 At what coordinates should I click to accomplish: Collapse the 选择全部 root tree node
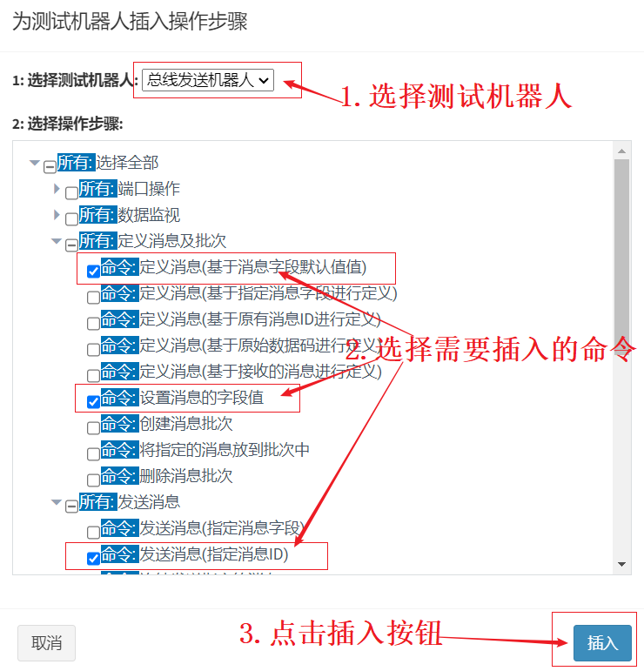(34, 163)
